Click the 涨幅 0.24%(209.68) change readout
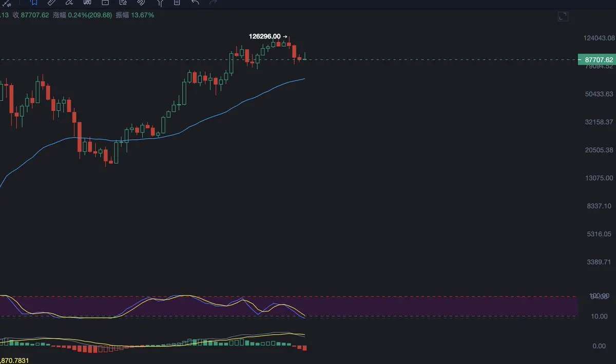The image size is (616, 364). (x=83, y=15)
